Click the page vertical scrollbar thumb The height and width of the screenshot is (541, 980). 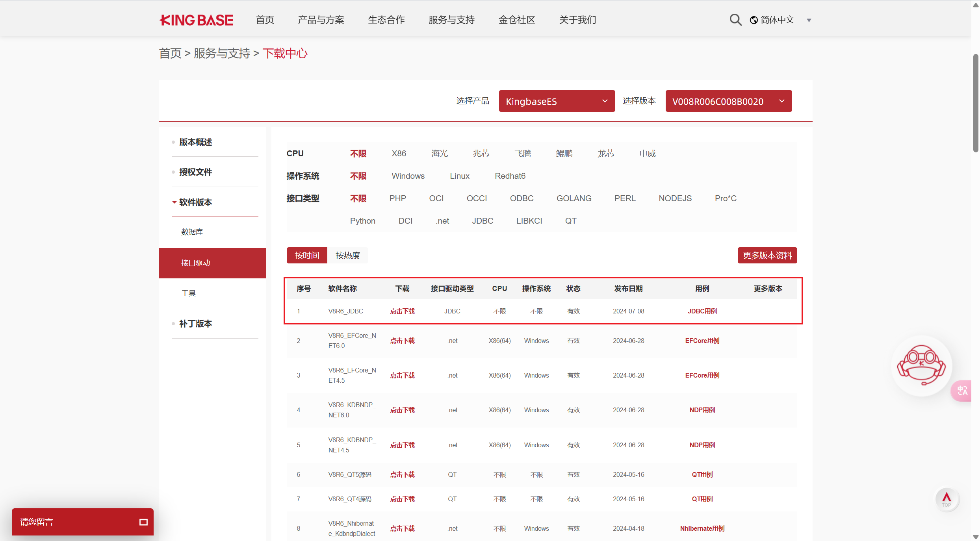[975, 103]
